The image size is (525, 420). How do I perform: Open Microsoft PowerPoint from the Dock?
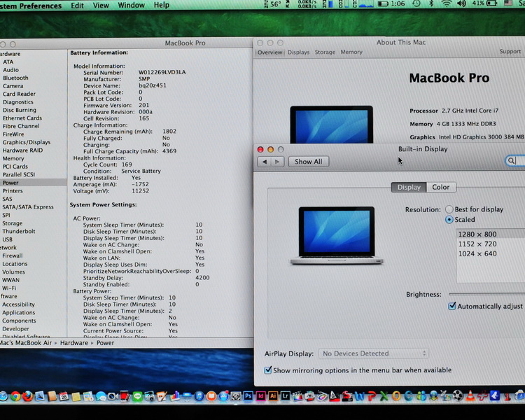click(x=372, y=397)
